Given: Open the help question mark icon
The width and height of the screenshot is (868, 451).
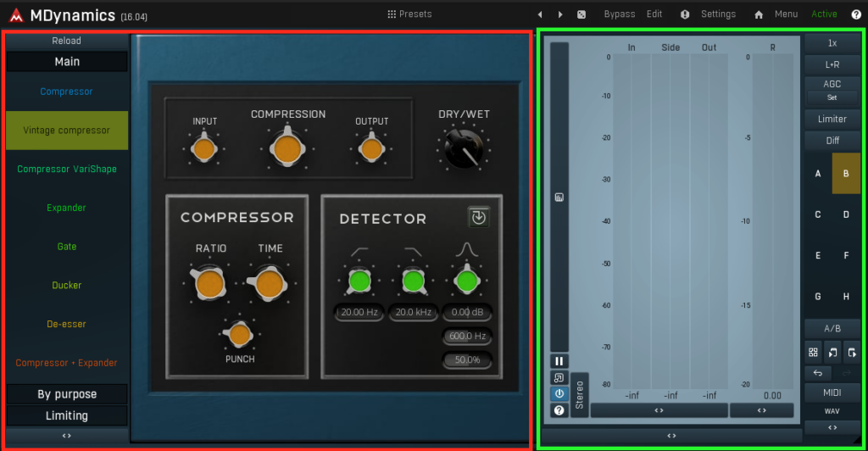Looking at the screenshot, I should (856, 14).
